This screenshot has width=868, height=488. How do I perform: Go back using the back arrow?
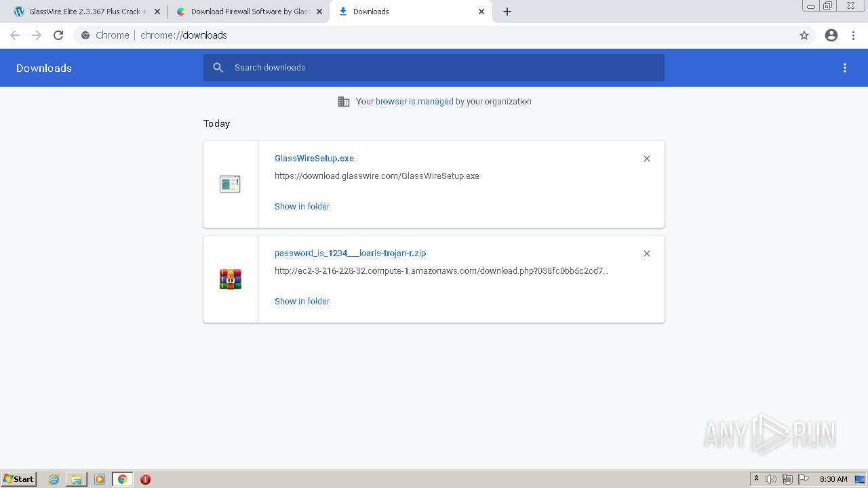click(x=15, y=35)
